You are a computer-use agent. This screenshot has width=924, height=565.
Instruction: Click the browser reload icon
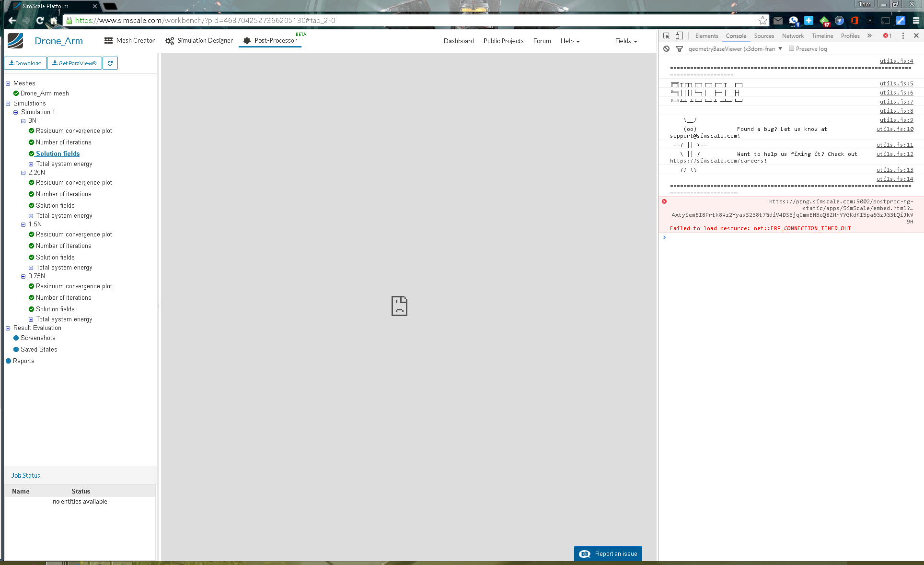40,21
